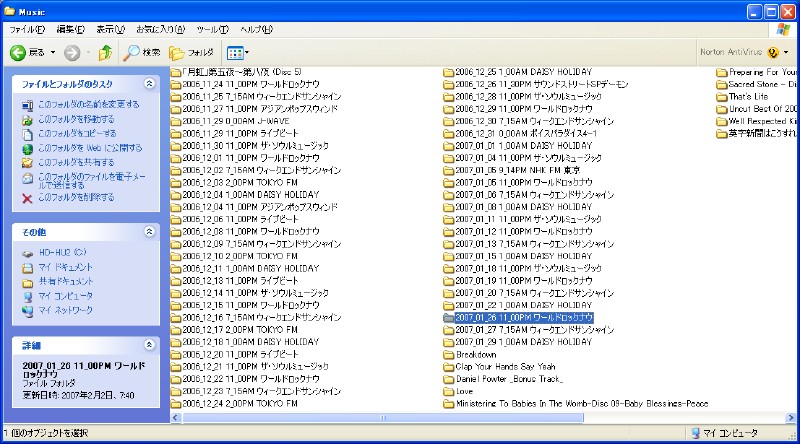Click the rename this folder link

point(88,104)
